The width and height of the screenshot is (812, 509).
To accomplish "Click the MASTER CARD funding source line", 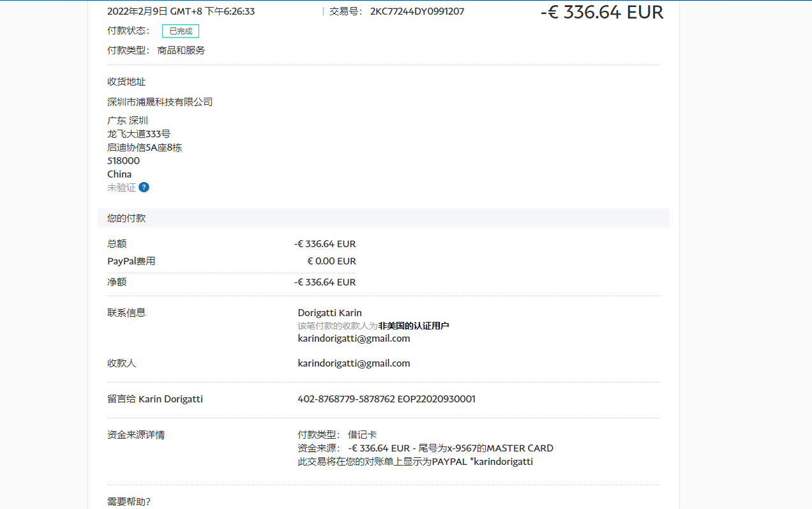I will click(425, 448).
